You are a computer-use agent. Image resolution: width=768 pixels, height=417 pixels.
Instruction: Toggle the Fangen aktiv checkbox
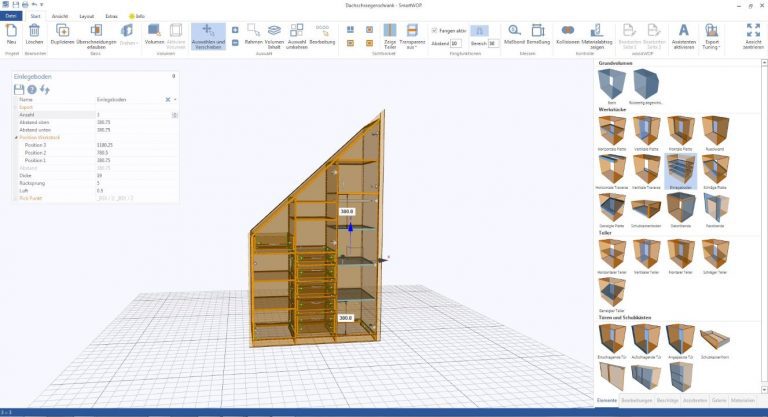pos(435,30)
